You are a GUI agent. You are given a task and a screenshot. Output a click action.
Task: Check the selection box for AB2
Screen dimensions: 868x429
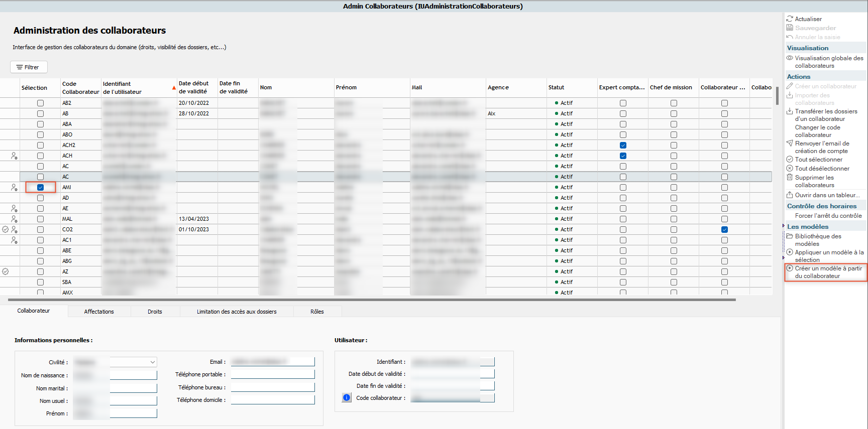click(40, 103)
